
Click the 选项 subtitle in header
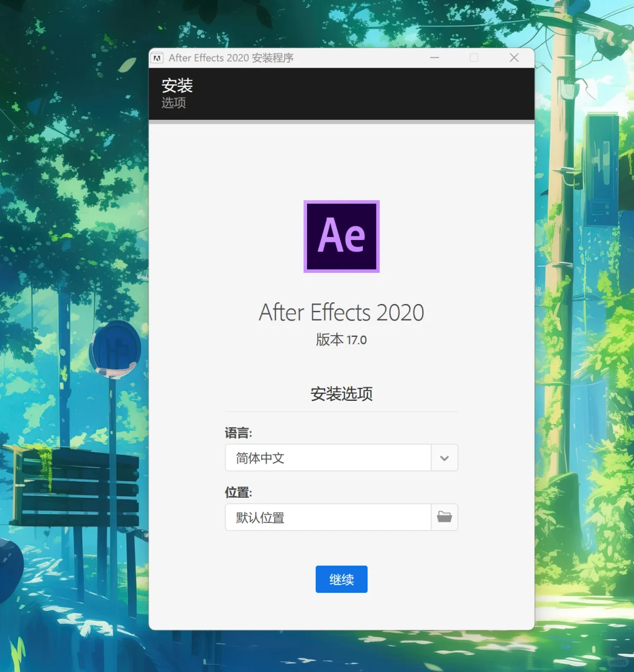pyautogui.click(x=174, y=103)
